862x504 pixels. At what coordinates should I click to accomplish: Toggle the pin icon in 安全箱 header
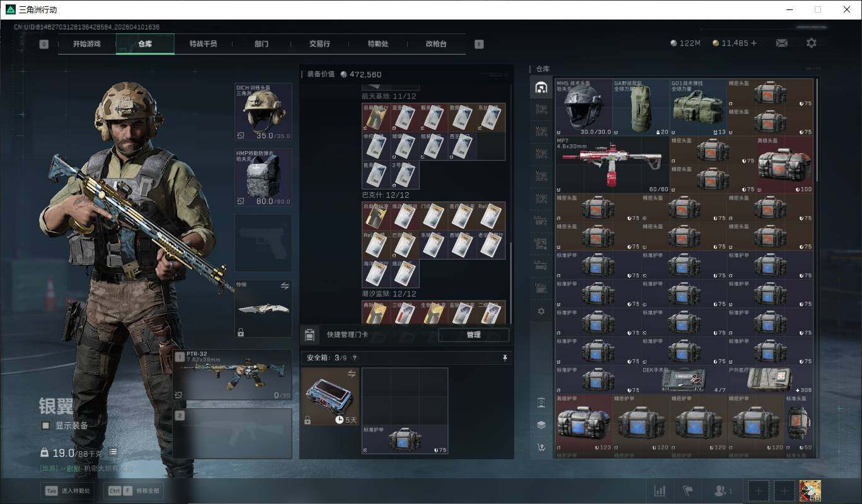tap(505, 358)
